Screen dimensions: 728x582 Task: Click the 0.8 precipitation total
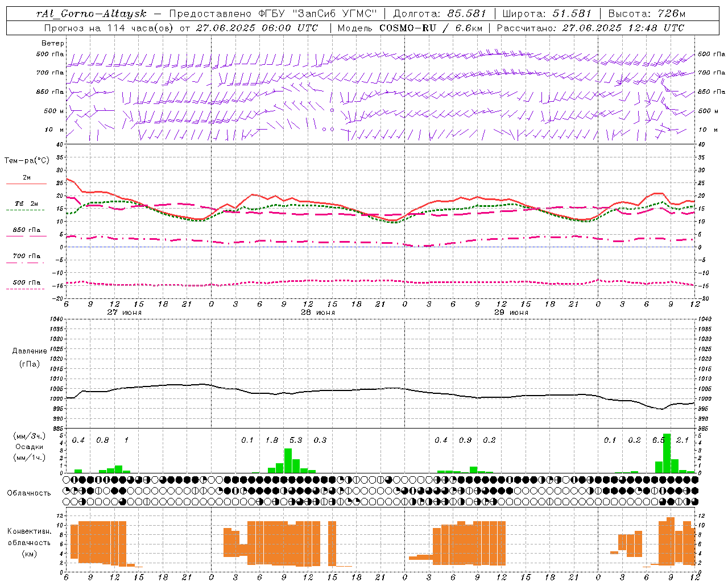tap(102, 440)
